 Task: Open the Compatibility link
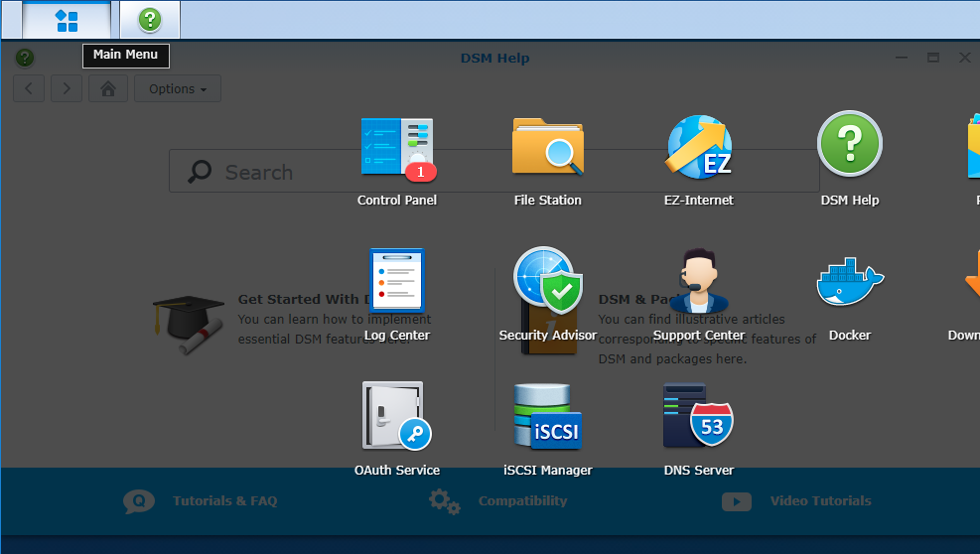coord(522,500)
